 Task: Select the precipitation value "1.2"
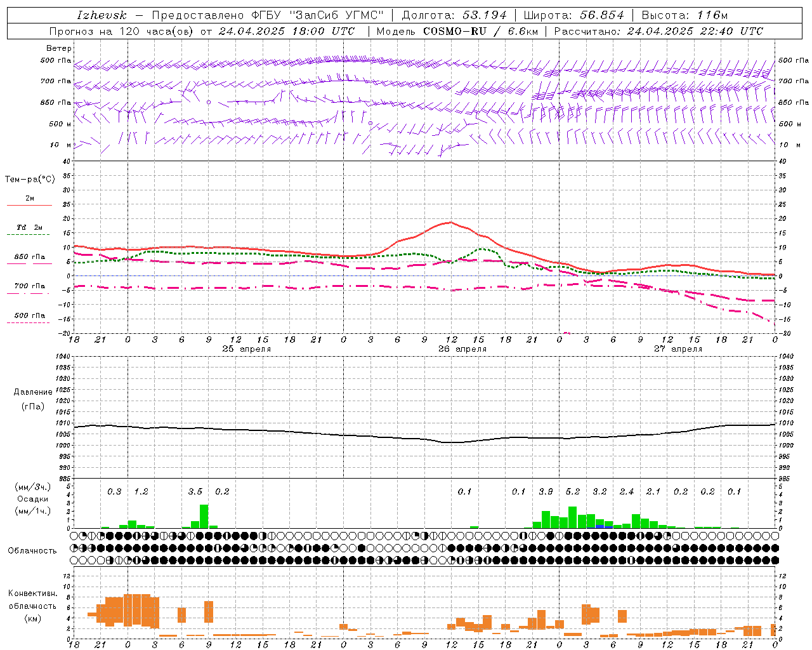coord(141,492)
